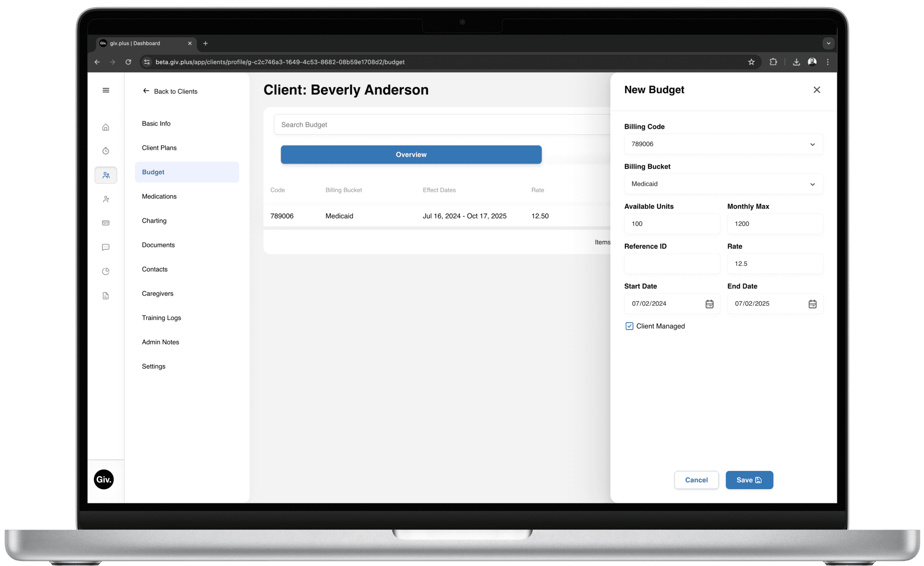Save the new budget
Image resolution: width=924 pixels, height=566 pixels.
point(749,480)
